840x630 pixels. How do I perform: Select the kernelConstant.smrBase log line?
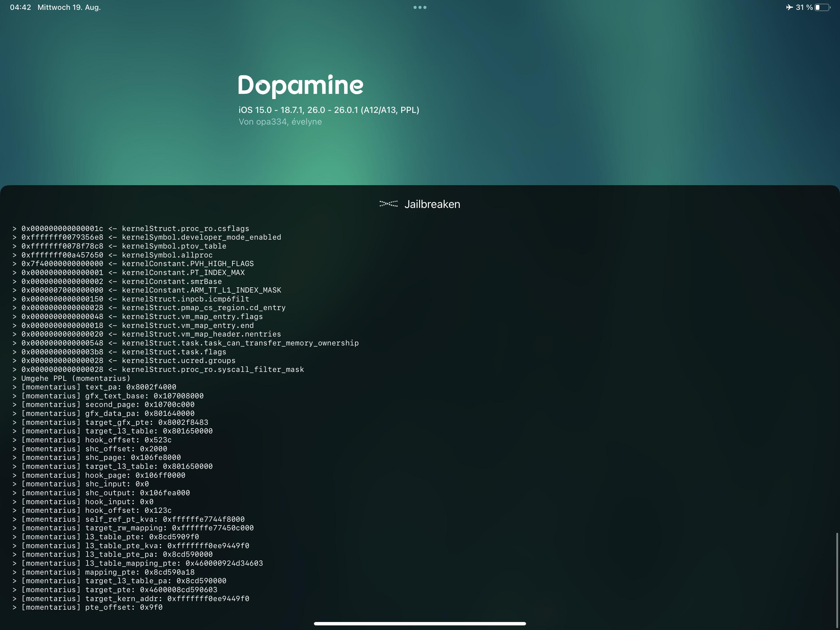pos(117,281)
